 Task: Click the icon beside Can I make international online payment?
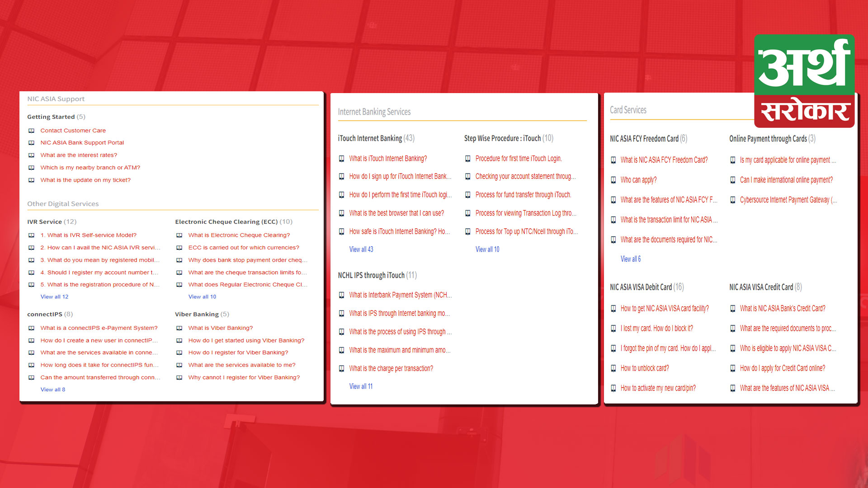pyautogui.click(x=732, y=180)
